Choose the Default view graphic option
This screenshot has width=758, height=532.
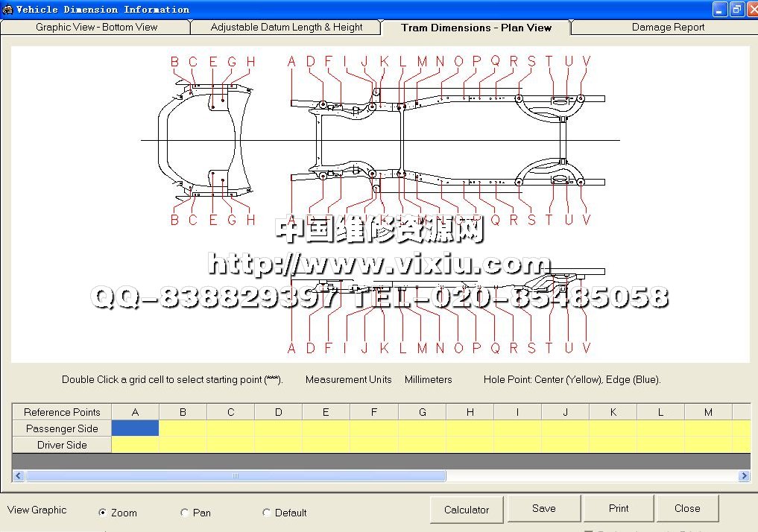click(x=267, y=513)
